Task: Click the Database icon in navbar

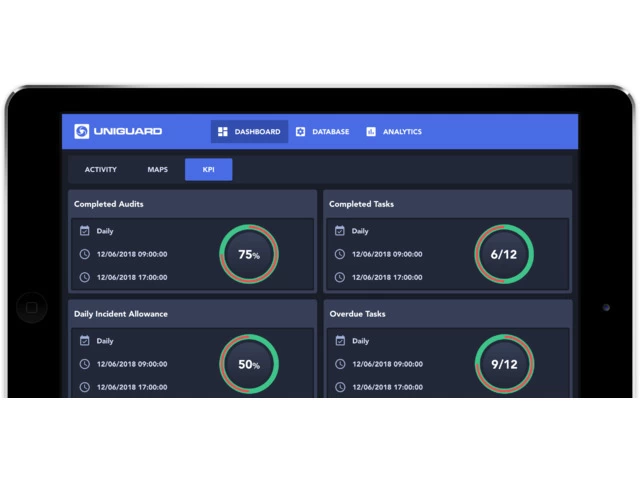Action: (301, 132)
